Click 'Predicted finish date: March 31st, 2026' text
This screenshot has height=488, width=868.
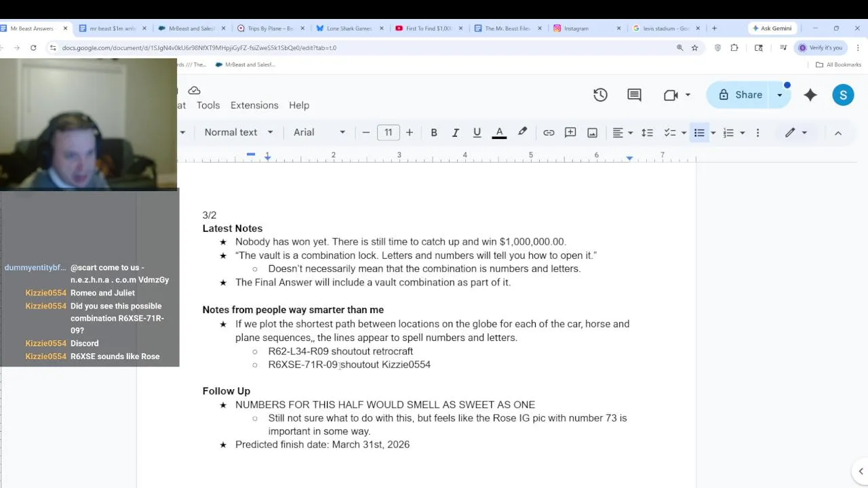pos(322,445)
